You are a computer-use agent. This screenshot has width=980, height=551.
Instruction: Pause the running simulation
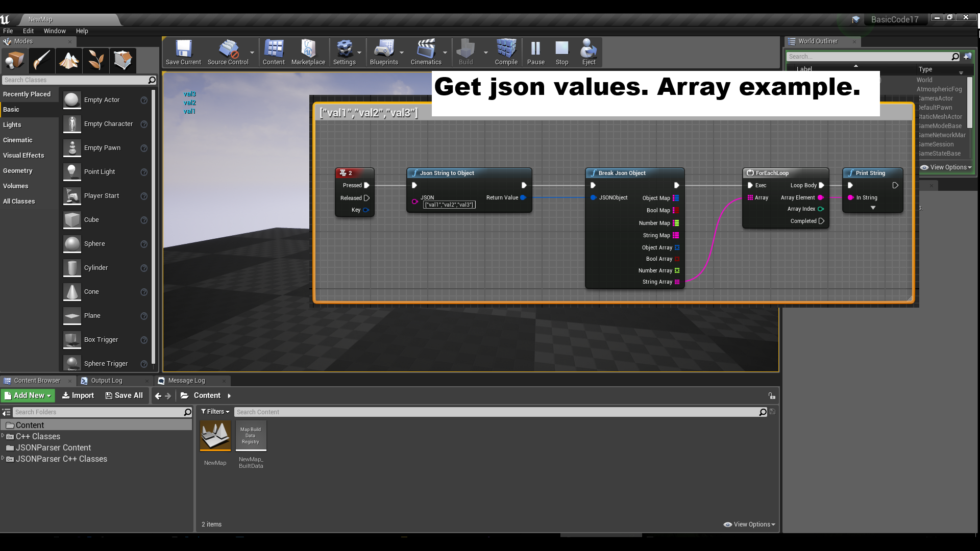tap(535, 52)
